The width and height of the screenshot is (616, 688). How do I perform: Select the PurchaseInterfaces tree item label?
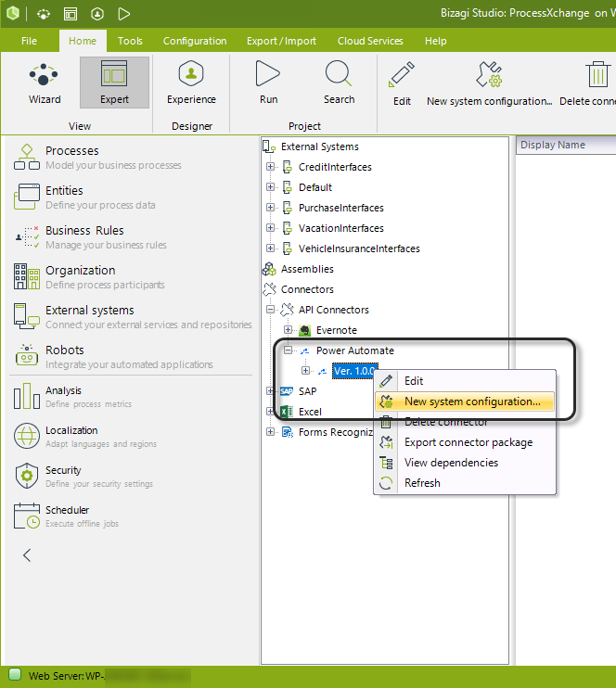341,208
